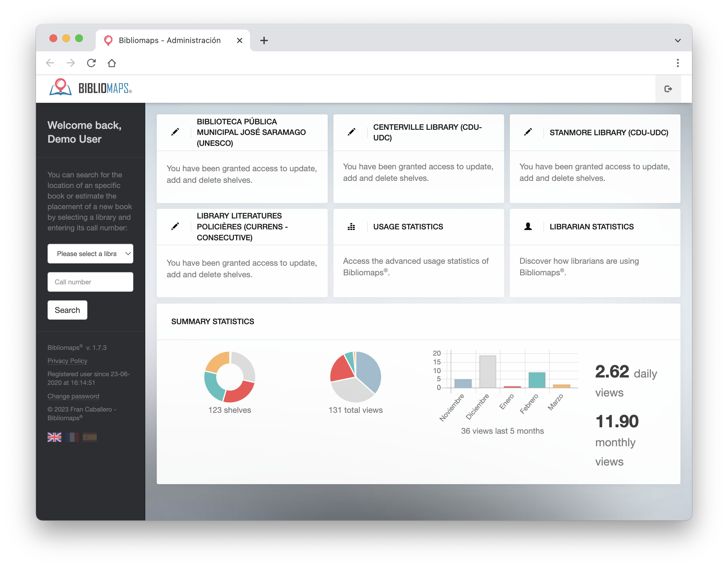Open a new browser tab
Viewport: 728px width, 568px height.
coord(264,40)
